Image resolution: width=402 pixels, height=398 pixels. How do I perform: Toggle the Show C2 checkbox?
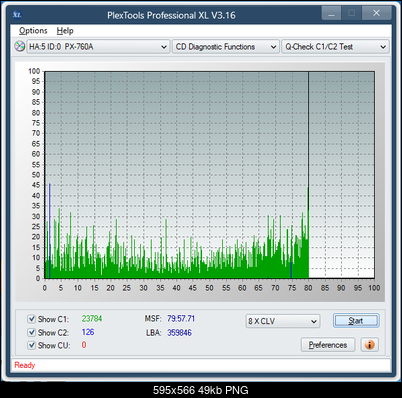coord(32,332)
